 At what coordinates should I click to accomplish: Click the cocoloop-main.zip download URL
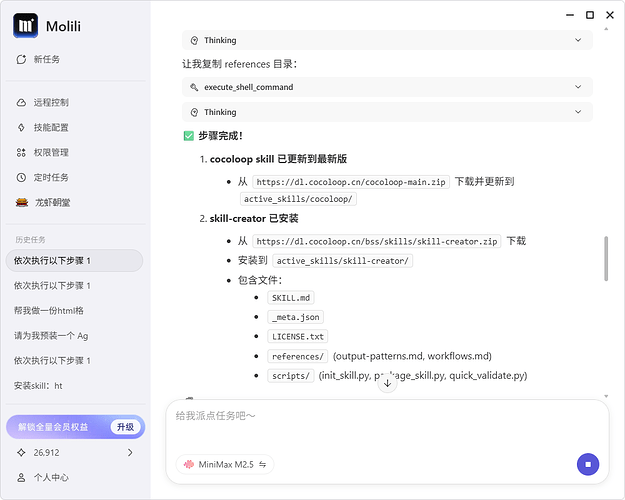[351, 182]
